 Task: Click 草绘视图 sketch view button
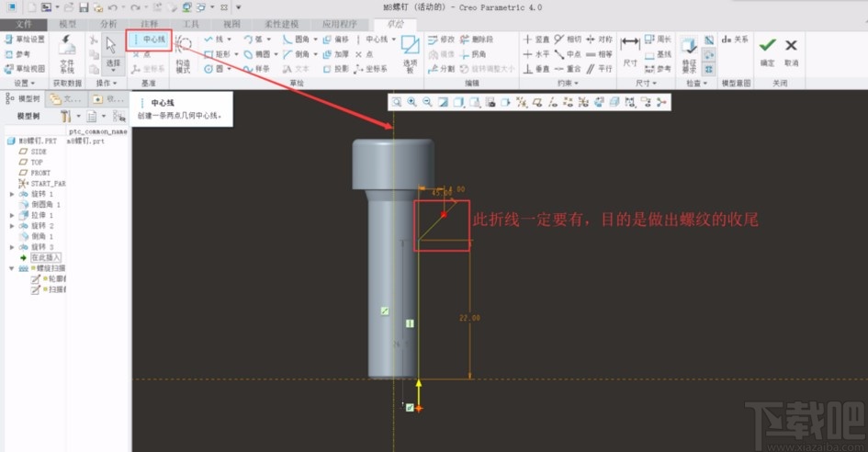tap(25, 69)
